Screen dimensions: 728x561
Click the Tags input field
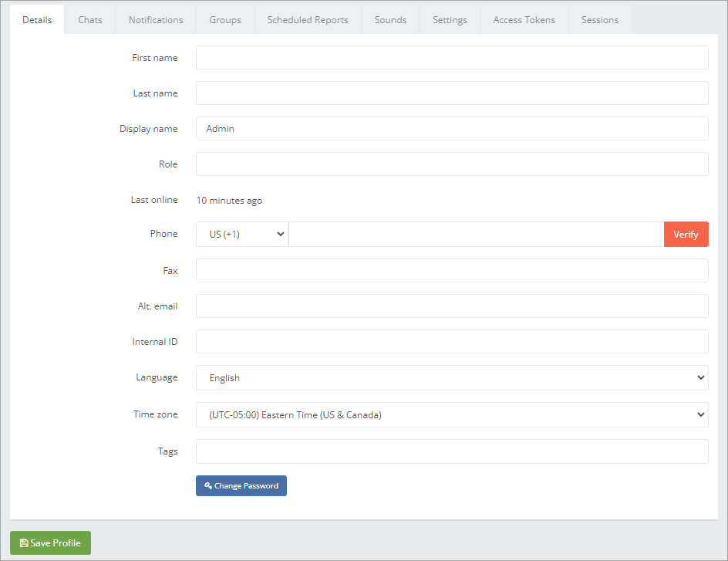pos(452,451)
